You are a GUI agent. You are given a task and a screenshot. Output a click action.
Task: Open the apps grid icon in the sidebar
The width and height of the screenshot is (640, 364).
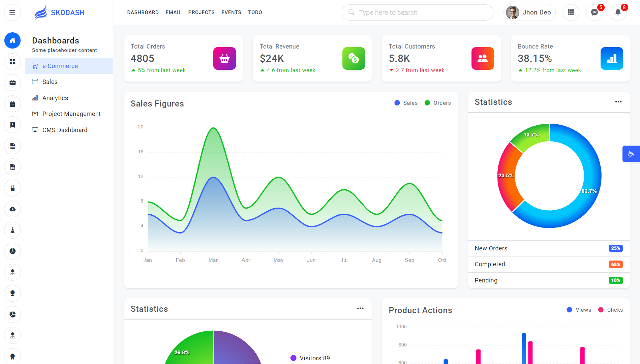point(12,62)
